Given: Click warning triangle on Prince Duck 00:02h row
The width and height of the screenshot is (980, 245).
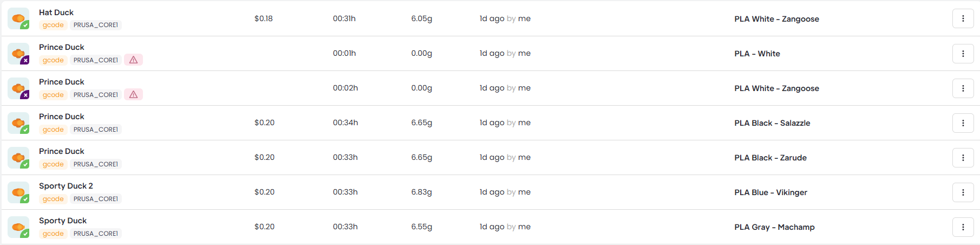Looking at the screenshot, I should [133, 95].
